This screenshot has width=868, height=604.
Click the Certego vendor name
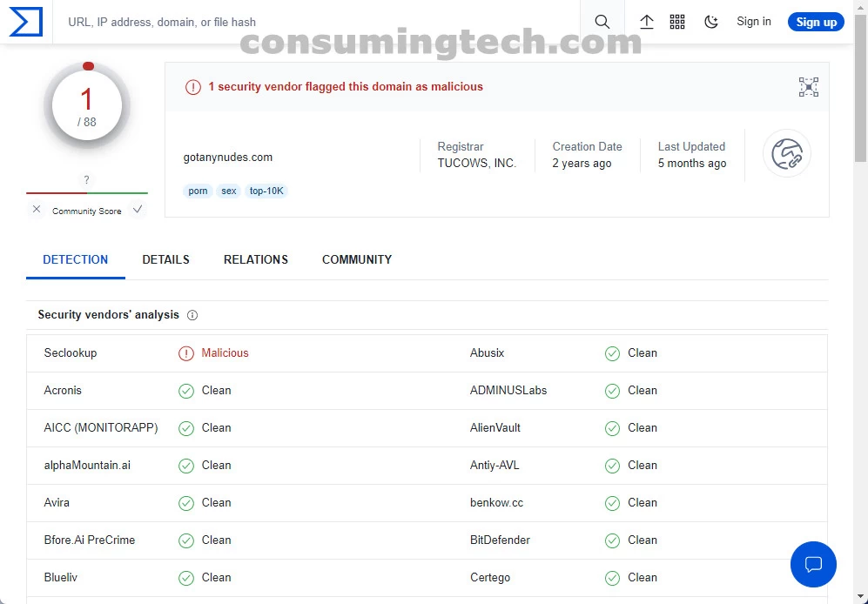(x=489, y=577)
